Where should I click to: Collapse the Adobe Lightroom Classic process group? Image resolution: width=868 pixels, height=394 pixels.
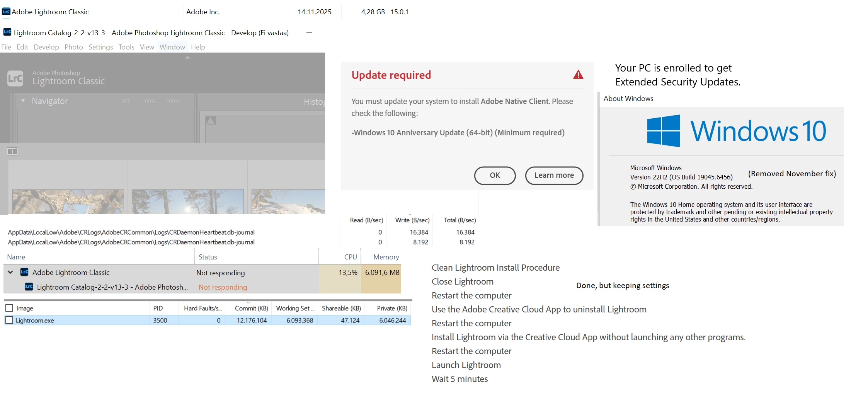[10, 272]
